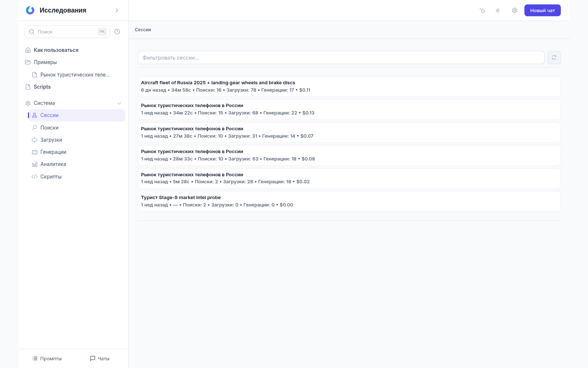This screenshot has width=588, height=368.
Task: Open the session lasting 5м 28с
Action: click(x=349, y=178)
